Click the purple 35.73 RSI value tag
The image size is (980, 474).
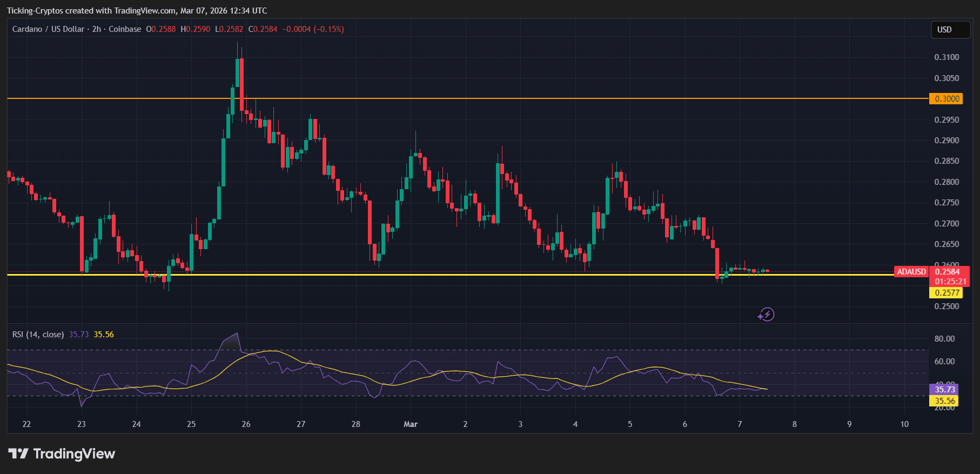tap(944, 390)
